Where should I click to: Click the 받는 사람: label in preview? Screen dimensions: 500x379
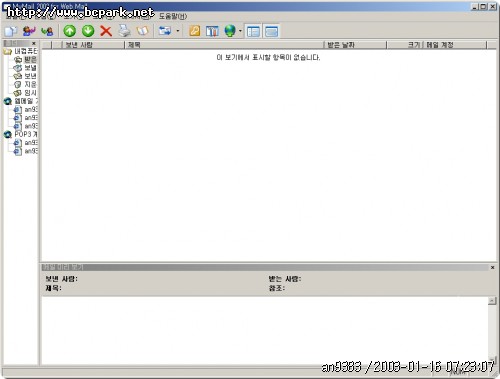click(x=285, y=279)
